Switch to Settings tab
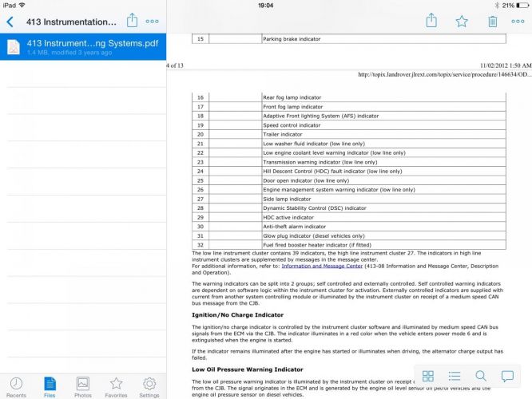This screenshot has width=532, height=399. tap(149, 387)
